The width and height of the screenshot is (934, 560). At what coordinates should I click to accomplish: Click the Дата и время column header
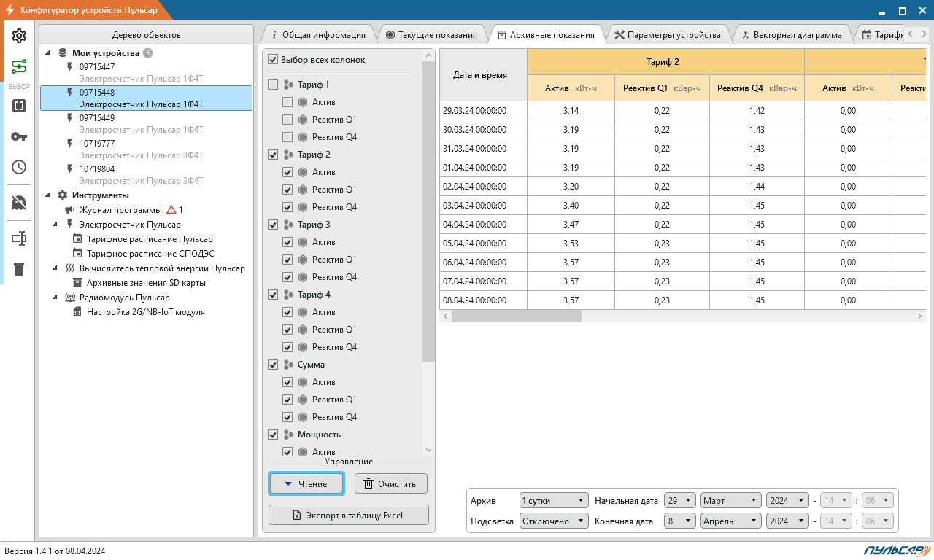pos(483,74)
